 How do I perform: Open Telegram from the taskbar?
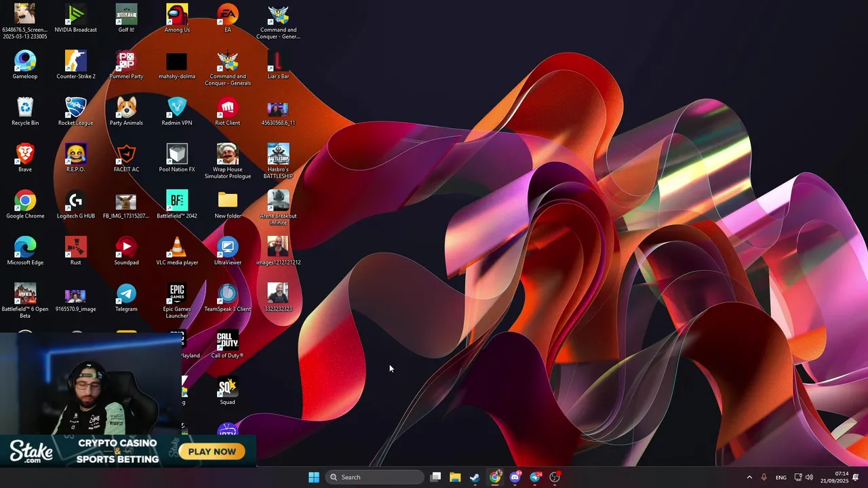click(x=535, y=477)
